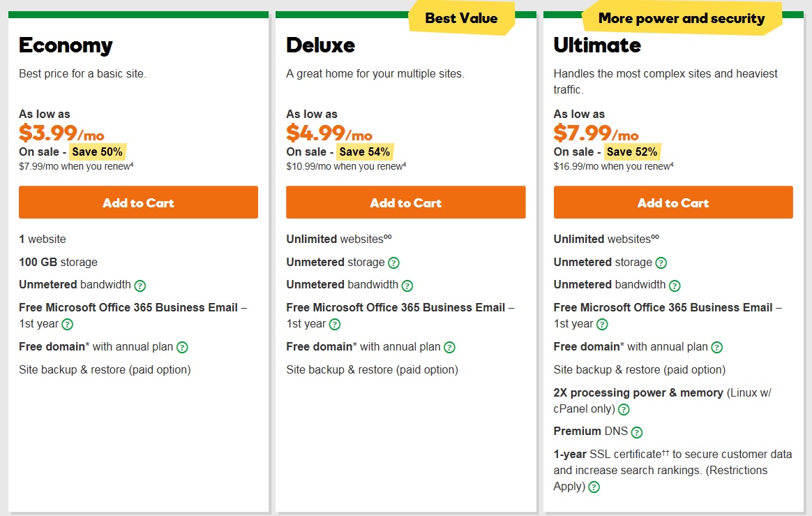Open Economy free domain help icon

click(182, 348)
